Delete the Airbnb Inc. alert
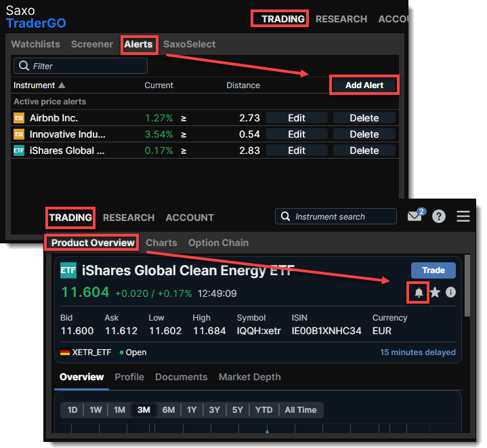Screen dimensions: 487x448 (364, 118)
